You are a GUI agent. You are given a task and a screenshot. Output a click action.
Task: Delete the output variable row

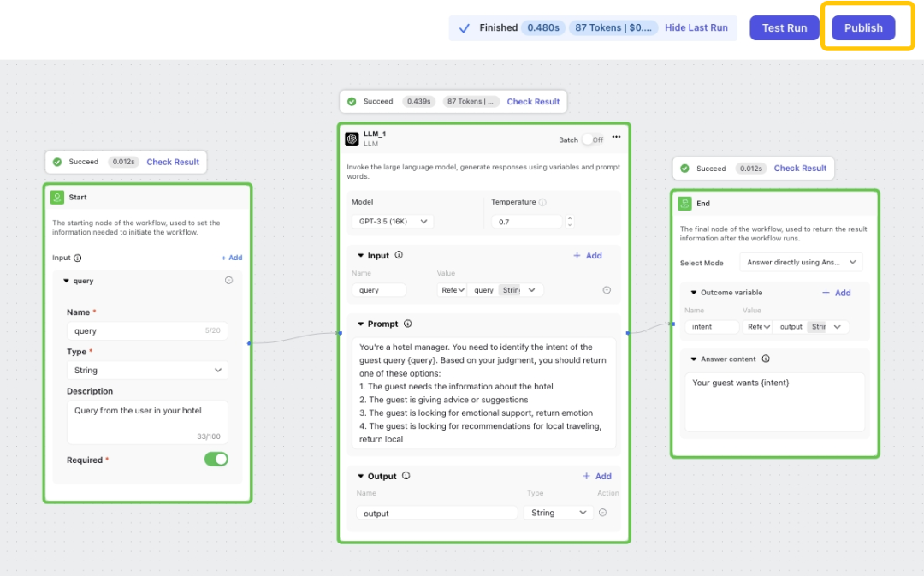click(x=602, y=513)
